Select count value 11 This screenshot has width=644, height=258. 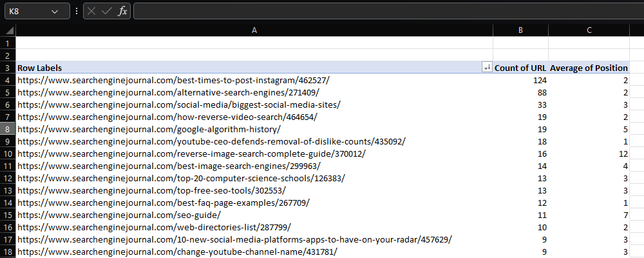click(x=520, y=215)
